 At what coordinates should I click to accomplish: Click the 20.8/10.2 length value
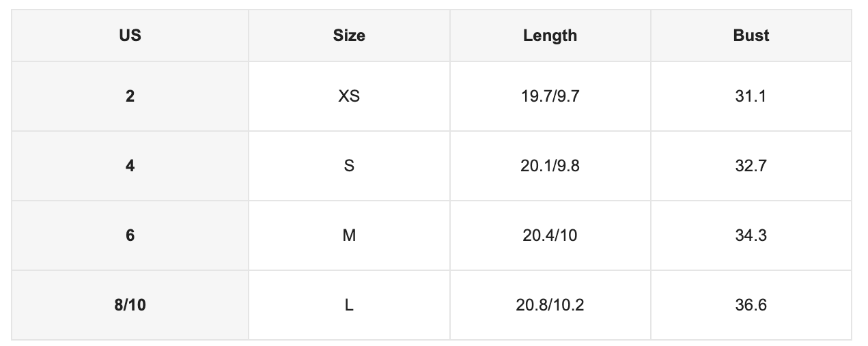click(550, 305)
